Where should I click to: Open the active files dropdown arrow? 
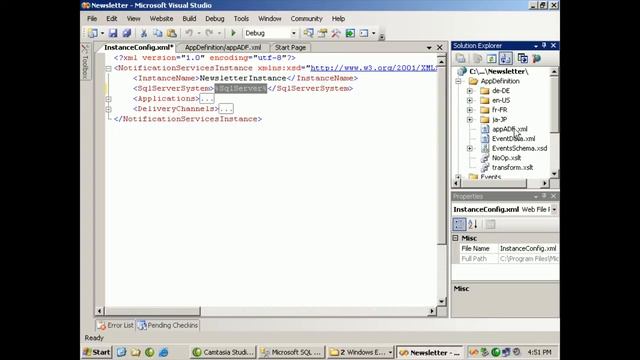tap(429, 47)
